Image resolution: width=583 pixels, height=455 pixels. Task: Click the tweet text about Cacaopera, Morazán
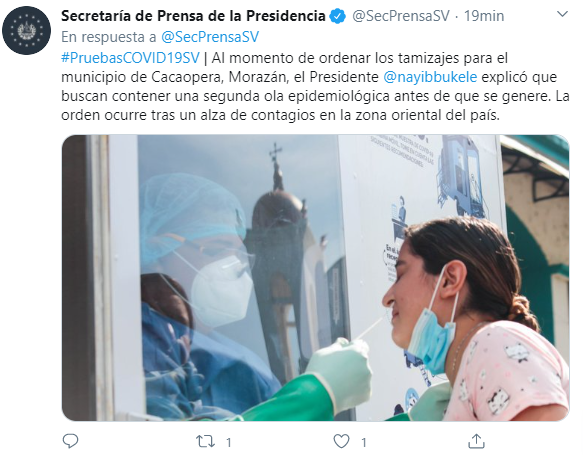315,86
